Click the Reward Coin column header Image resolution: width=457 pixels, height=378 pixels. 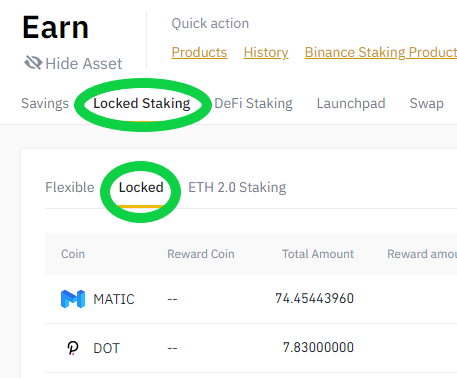point(201,254)
